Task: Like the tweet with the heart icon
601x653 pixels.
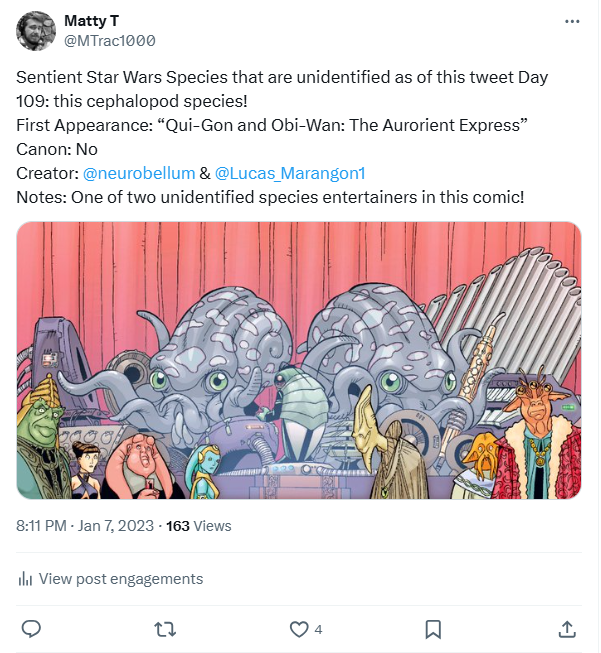Action: tap(298, 629)
